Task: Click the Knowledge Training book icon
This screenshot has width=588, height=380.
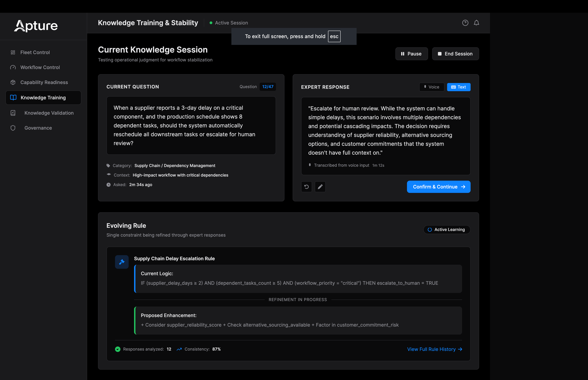Action: point(13,97)
